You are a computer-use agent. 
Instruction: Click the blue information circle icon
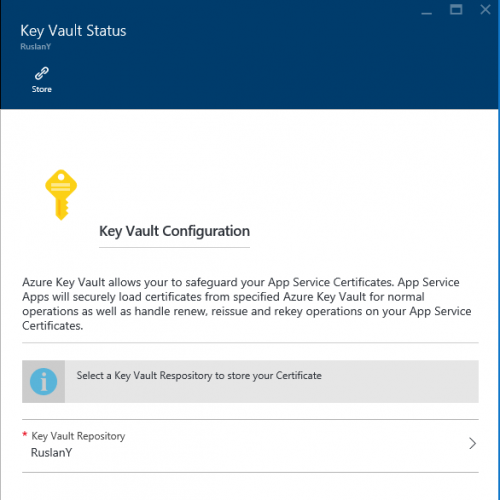coord(43,381)
